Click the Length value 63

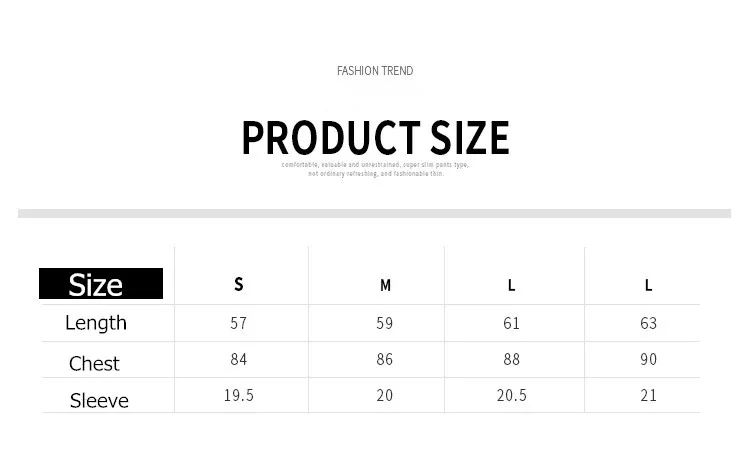click(x=649, y=323)
